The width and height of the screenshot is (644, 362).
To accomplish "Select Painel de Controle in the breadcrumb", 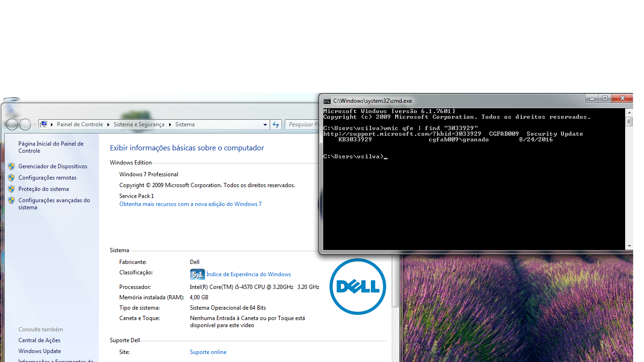I will [x=80, y=124].
